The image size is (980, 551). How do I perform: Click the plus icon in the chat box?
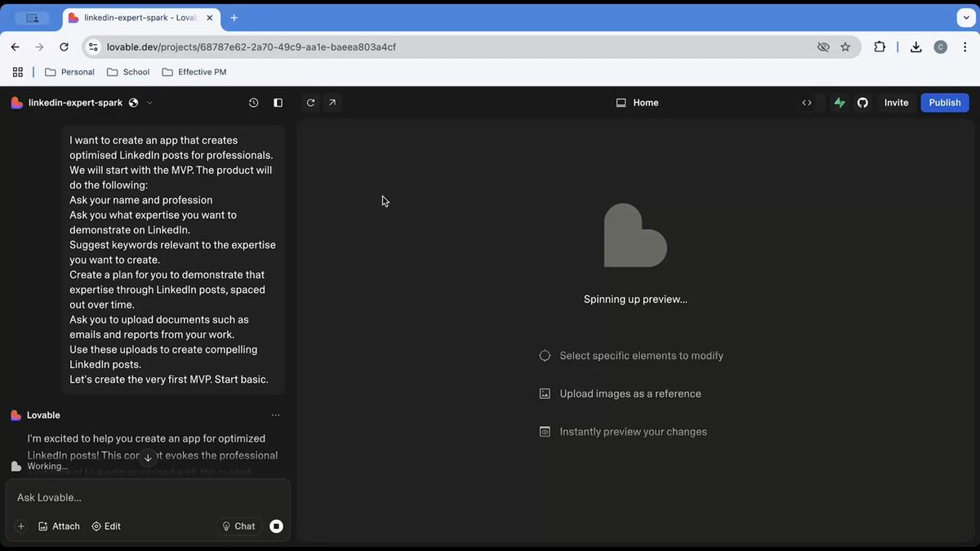tap(21, 527)
